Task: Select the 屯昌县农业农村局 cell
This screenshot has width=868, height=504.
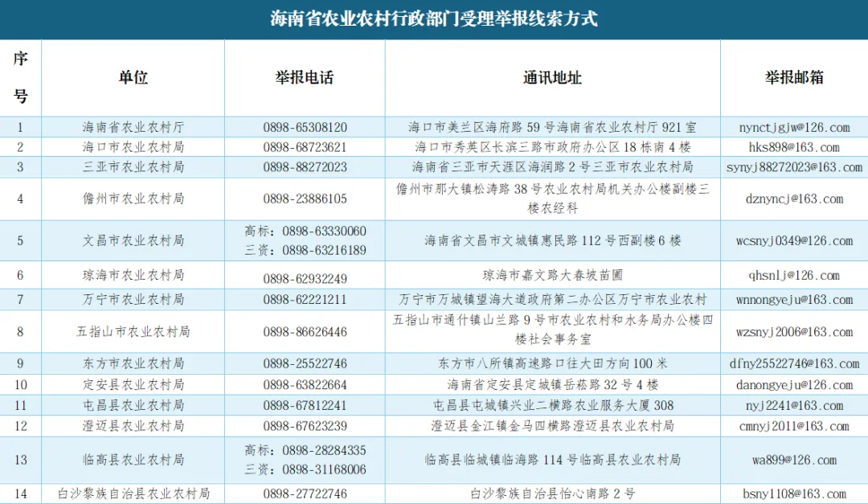Action: coord(133,405)
